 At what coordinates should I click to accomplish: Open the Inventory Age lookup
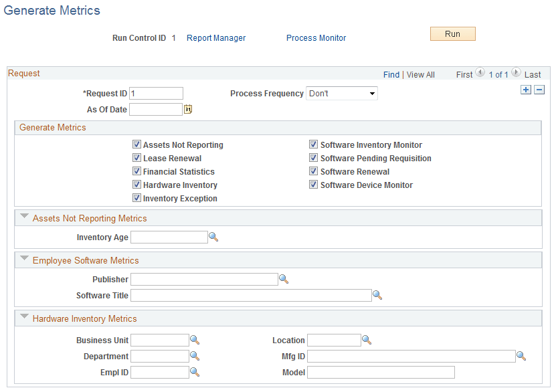coord(213,237)
